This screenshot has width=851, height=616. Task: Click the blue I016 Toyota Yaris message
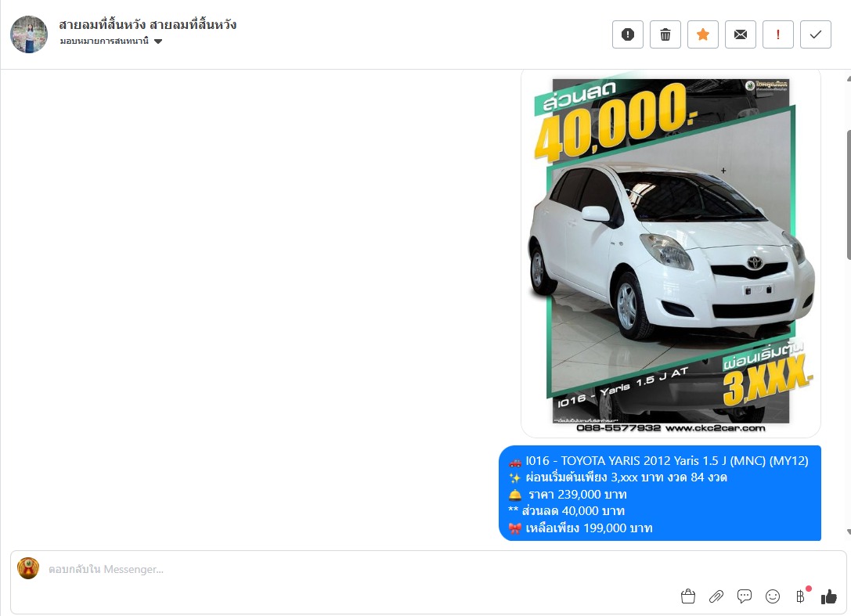(660, 493)
